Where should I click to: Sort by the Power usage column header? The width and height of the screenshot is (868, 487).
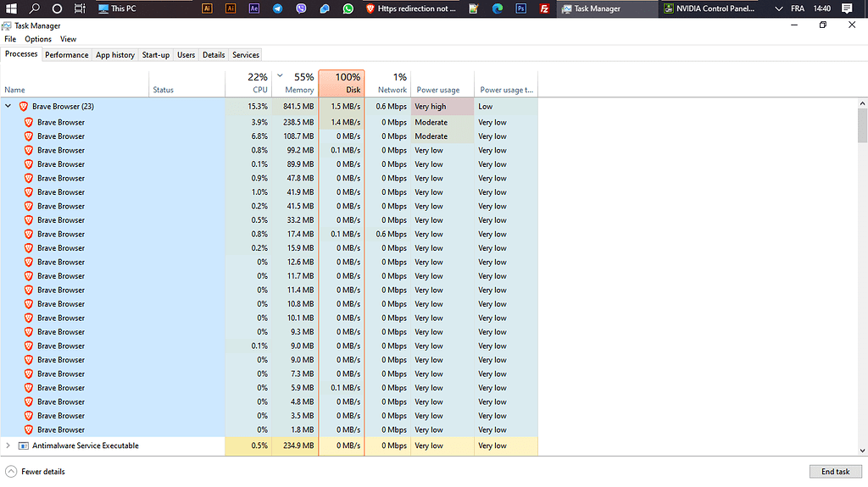(x=442, y=83)
